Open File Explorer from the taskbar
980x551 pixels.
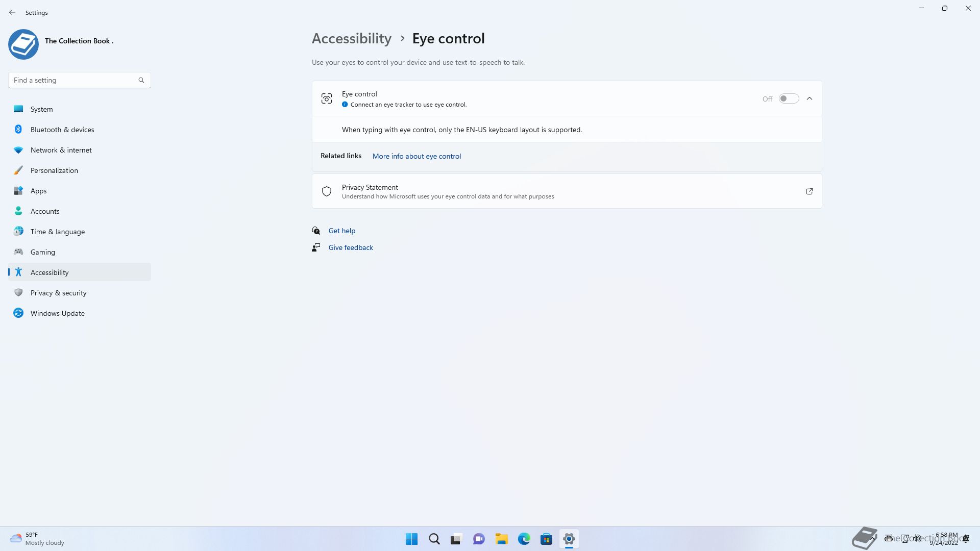(x=501, y=539)
